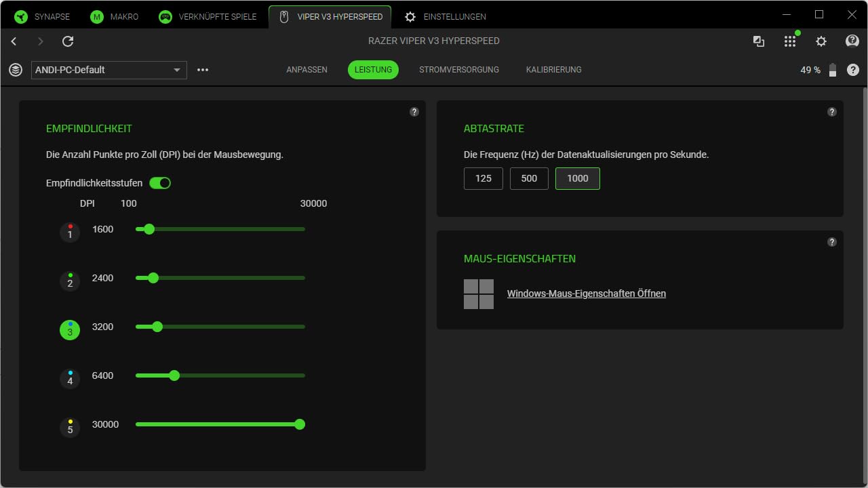Click the 49 % battery percentage text
This screenshot has width=868, height=488.
[810, 70]
